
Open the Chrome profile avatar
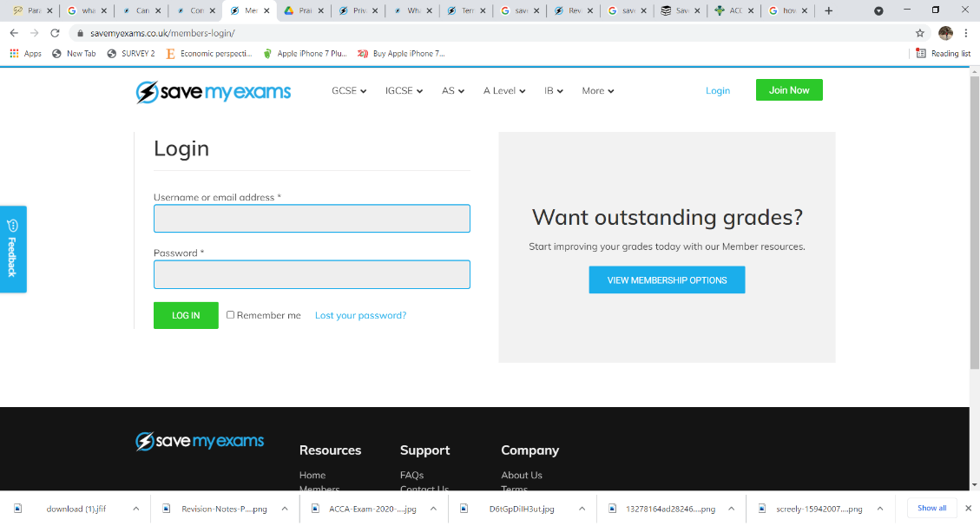945,33
